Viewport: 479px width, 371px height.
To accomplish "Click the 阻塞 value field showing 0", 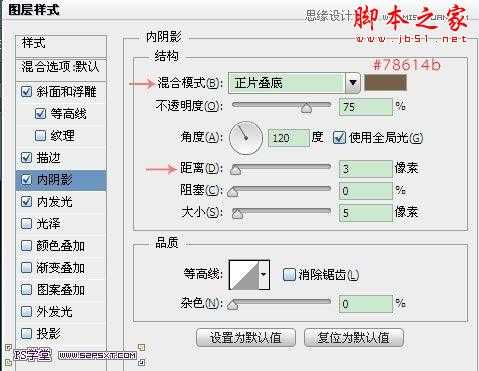I will tap(366, 191).
